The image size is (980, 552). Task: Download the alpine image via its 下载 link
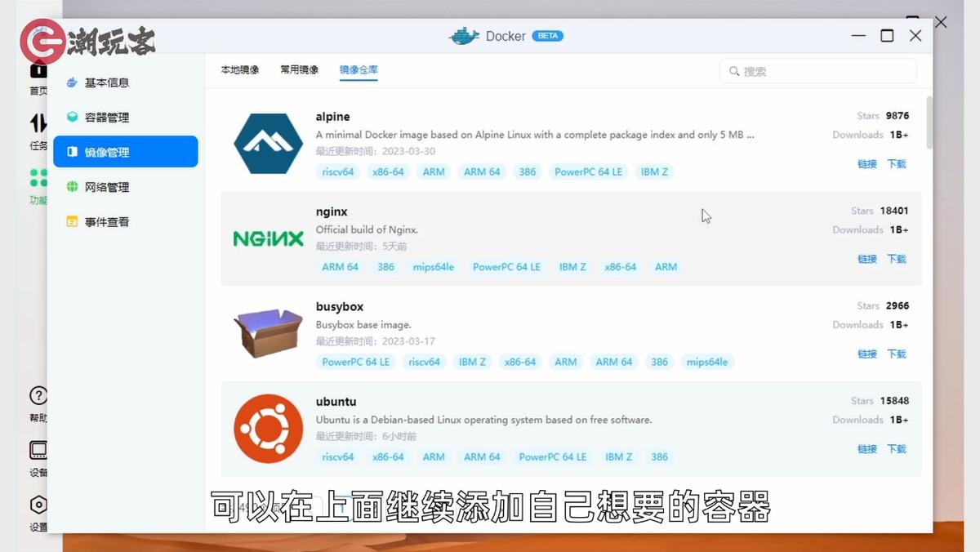tap(897, 163)
